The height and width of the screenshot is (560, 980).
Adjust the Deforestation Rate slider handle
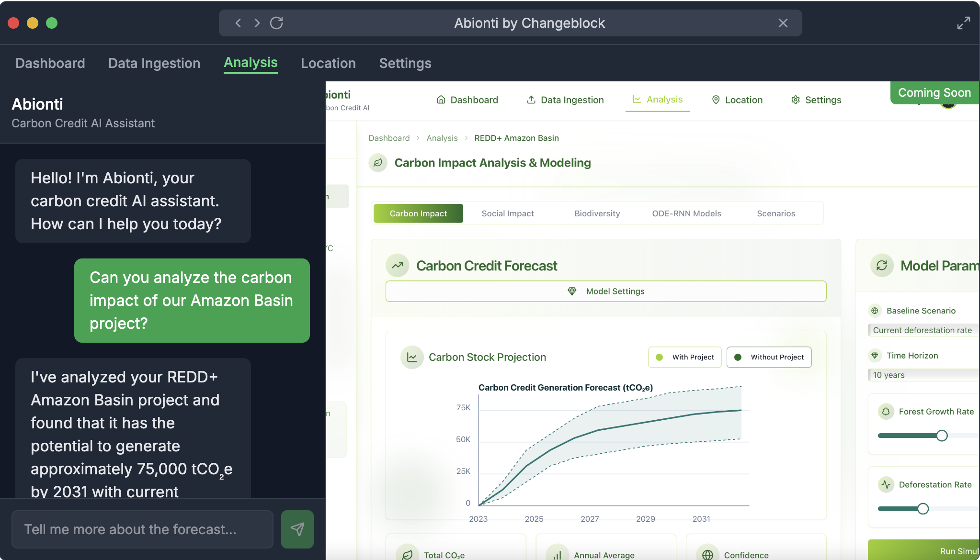[923, 508]
